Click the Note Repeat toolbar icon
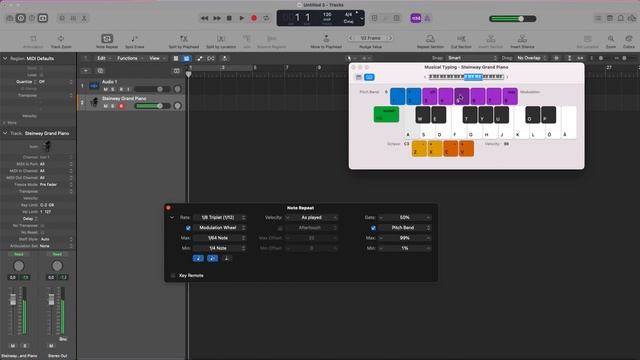 pos(107,39)
